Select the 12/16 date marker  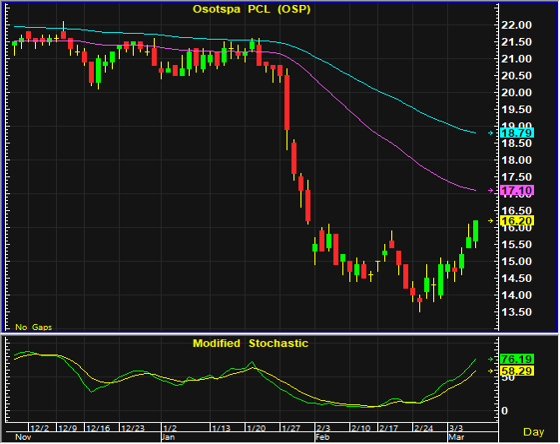[98, 428]
